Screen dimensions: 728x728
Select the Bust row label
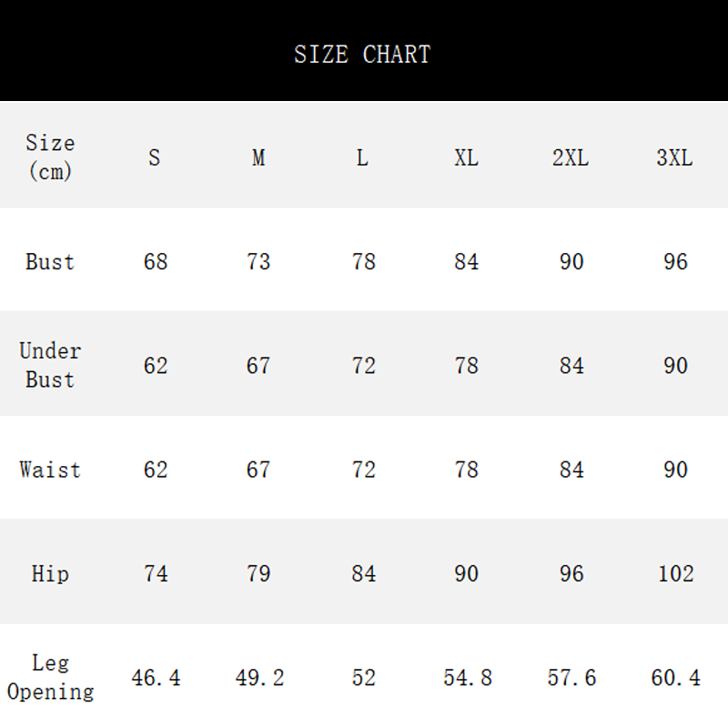click(x=50, y=262)
